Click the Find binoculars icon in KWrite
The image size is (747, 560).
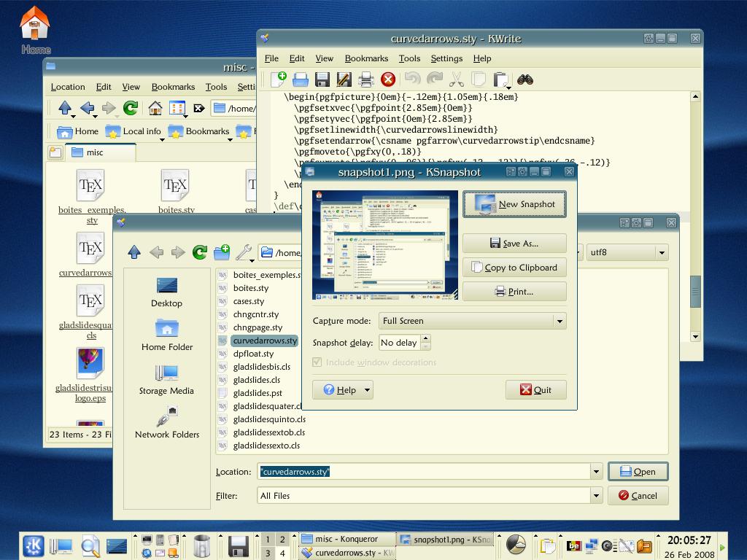click(x=525, y=79)
